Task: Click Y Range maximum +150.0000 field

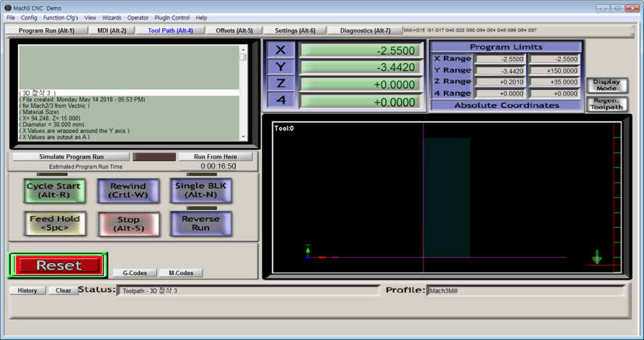Action: tap(553, 70)
